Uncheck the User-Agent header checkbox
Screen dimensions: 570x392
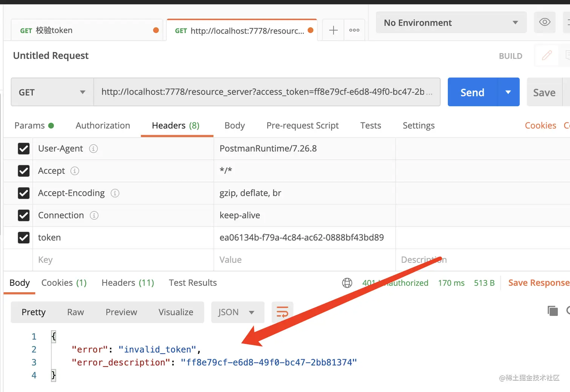coord(24,149)
